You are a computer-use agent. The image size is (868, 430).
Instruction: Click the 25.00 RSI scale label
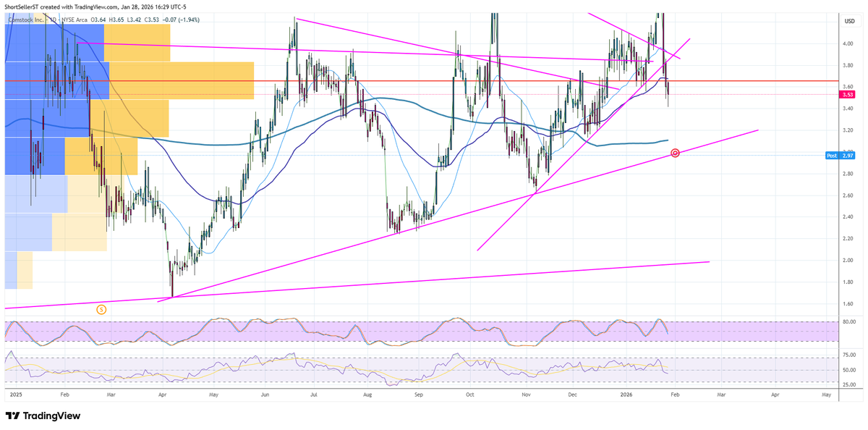pyautogui.click(x=849, y=385)
